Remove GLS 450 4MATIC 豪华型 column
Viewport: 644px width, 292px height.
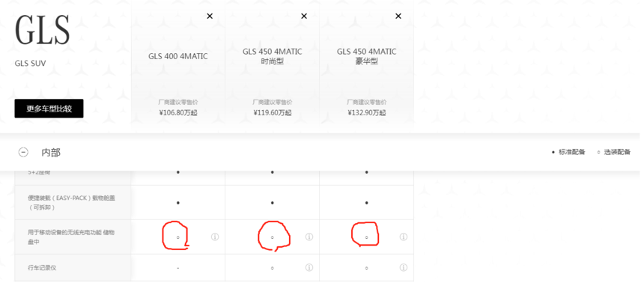[x=398, y=16]
